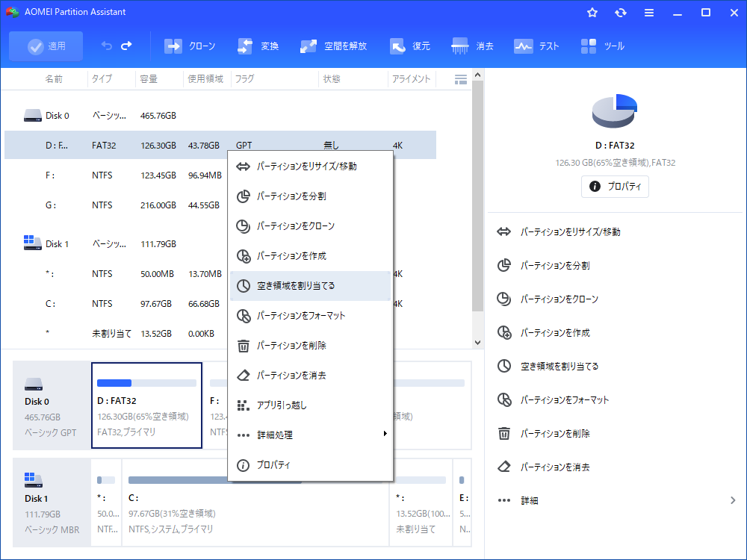The width and height of the screenshot is (747, 560).
Task: Click the 適用 (Apply) button
Action: pos(46,46)
